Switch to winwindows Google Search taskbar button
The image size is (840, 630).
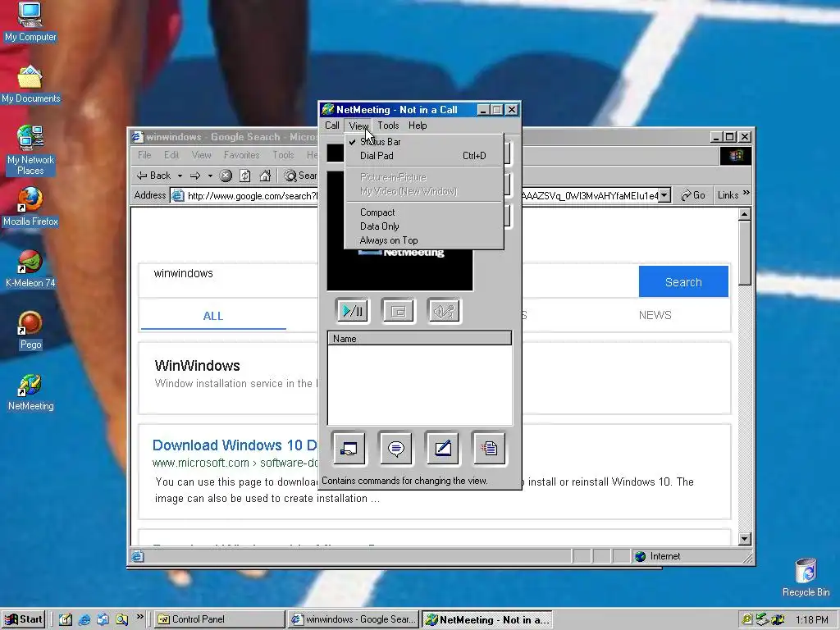tap(353, 619)
